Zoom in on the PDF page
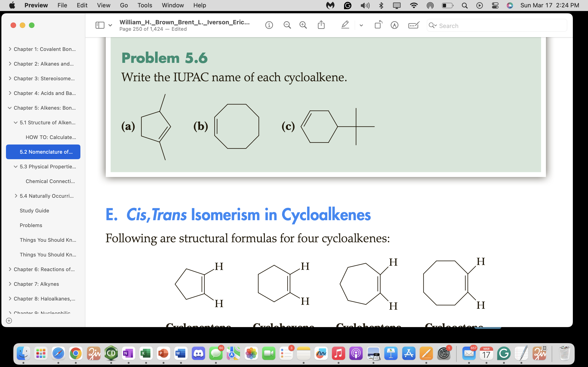Image resolution: width=588 pixels, height=367 pixels. tap(303, 25)
